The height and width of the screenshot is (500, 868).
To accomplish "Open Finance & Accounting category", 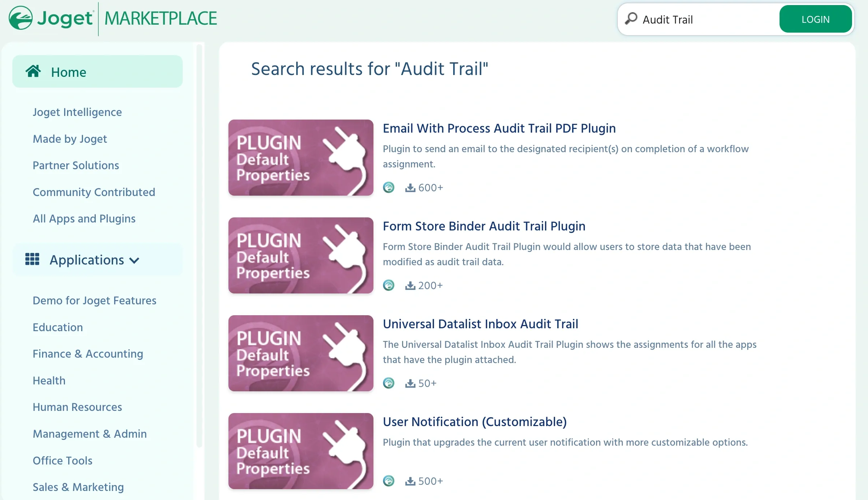I will coord(88,354).
